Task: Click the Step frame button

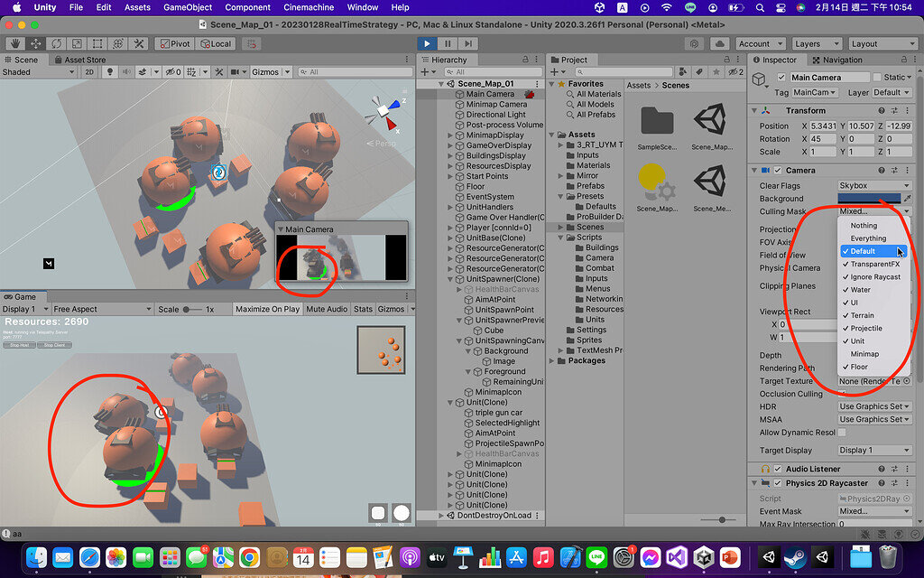Action: 467,42
